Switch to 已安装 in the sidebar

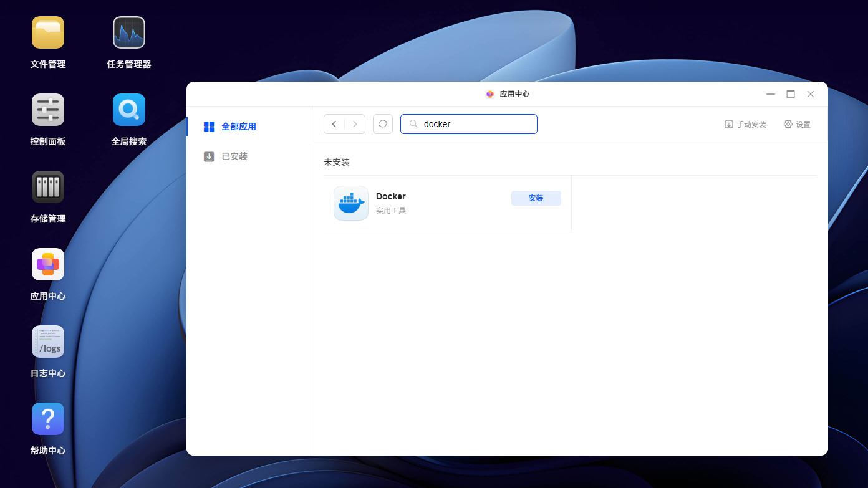(x=249, y=156)
